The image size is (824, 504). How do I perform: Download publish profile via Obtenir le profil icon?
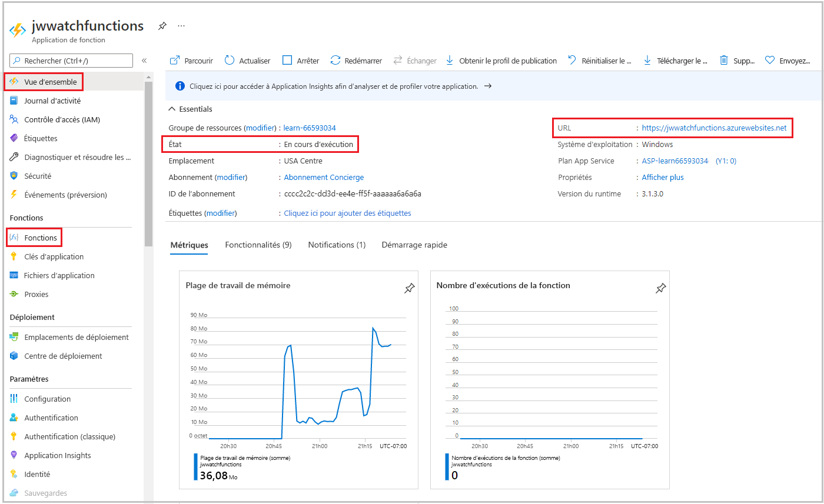tap(450, 61)
